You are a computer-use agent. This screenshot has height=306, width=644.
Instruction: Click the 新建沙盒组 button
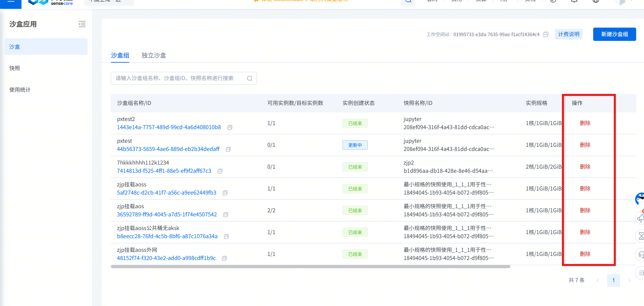(614, 34)
